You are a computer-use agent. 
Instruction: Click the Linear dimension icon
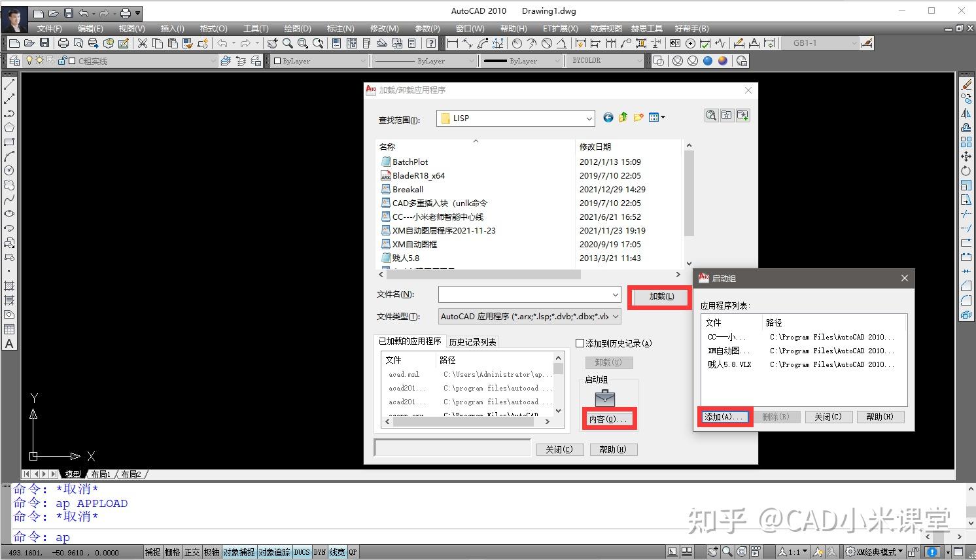452,43
